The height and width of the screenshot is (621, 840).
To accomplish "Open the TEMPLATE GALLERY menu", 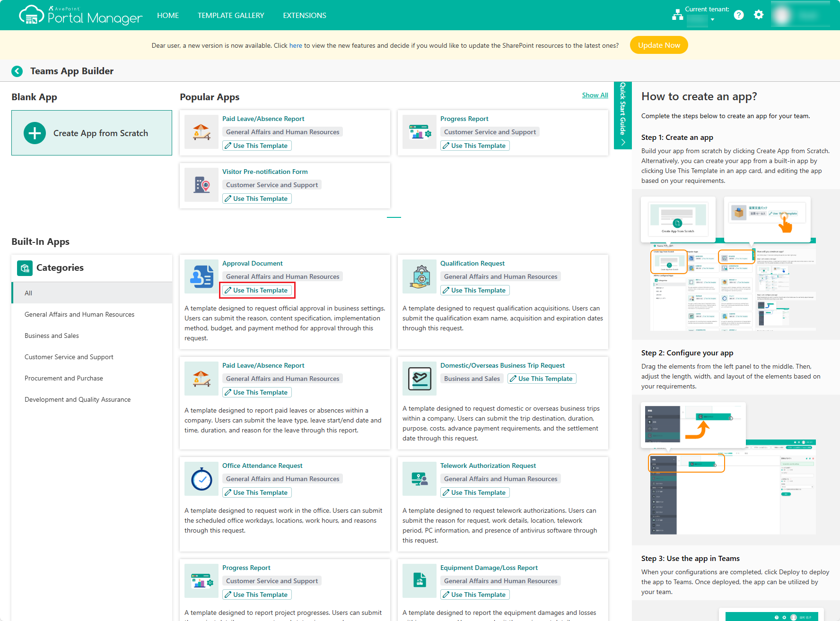I will (231, 15).
